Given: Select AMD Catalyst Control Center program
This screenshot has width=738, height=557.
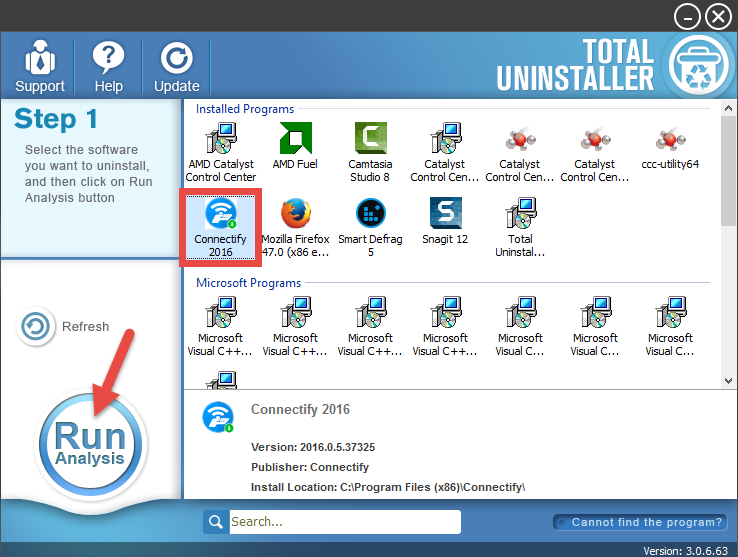Looking at the screenshot, I should [221, 152].
